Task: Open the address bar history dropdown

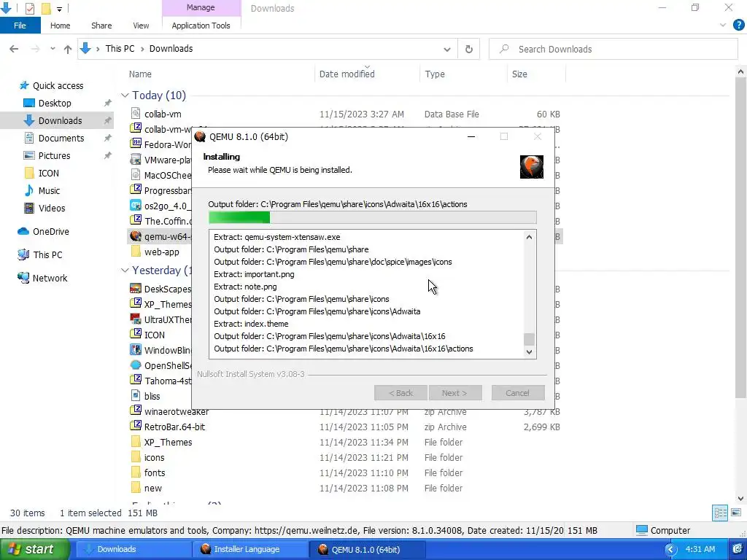Action: [447, 49]
